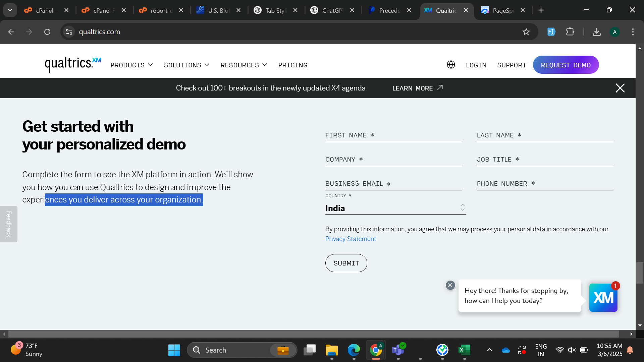Go forward in browser history
644x362 pixels.
29,32
